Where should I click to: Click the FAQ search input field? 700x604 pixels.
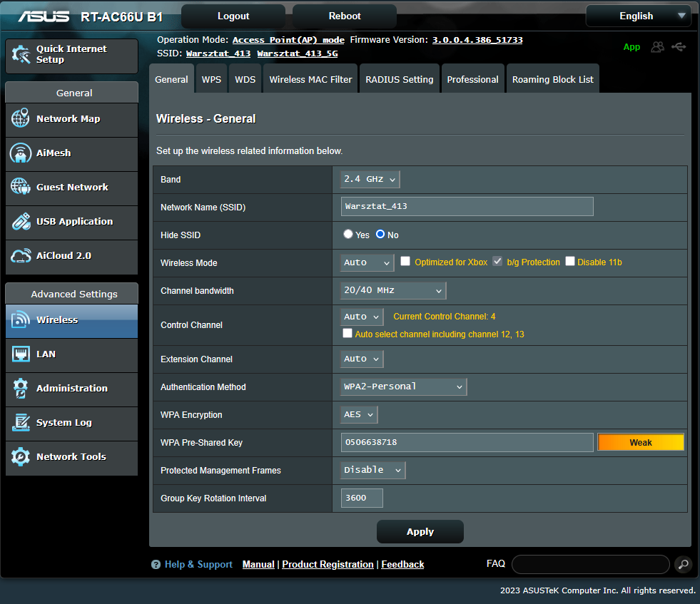point(591,564)
